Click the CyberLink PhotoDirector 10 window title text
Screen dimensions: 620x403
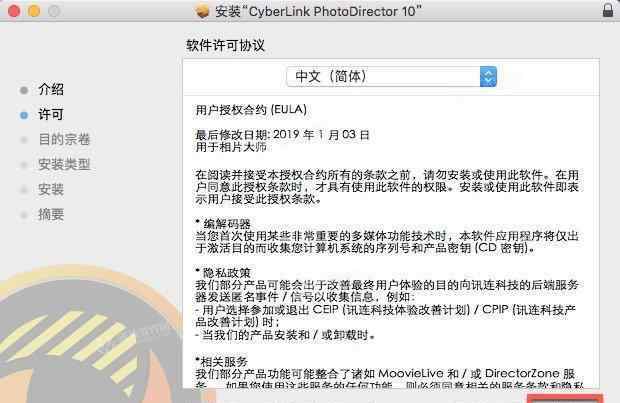pos(318,11)
